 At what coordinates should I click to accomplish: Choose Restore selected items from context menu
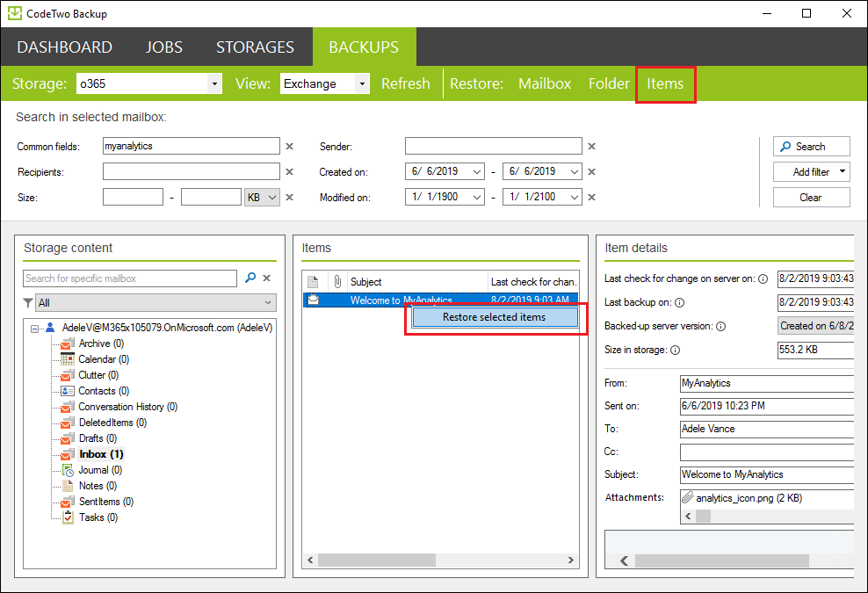pos(495,317)
